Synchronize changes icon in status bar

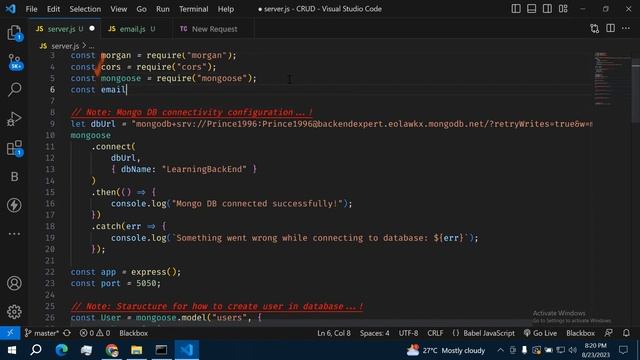coord(67,333)
